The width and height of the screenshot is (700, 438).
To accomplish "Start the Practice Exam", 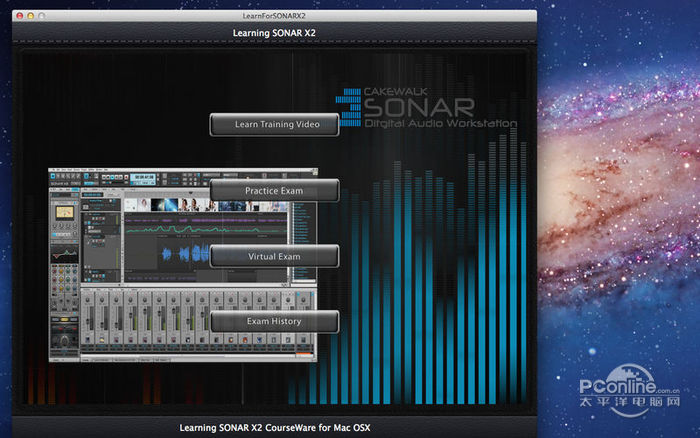I will coord(274,191).
